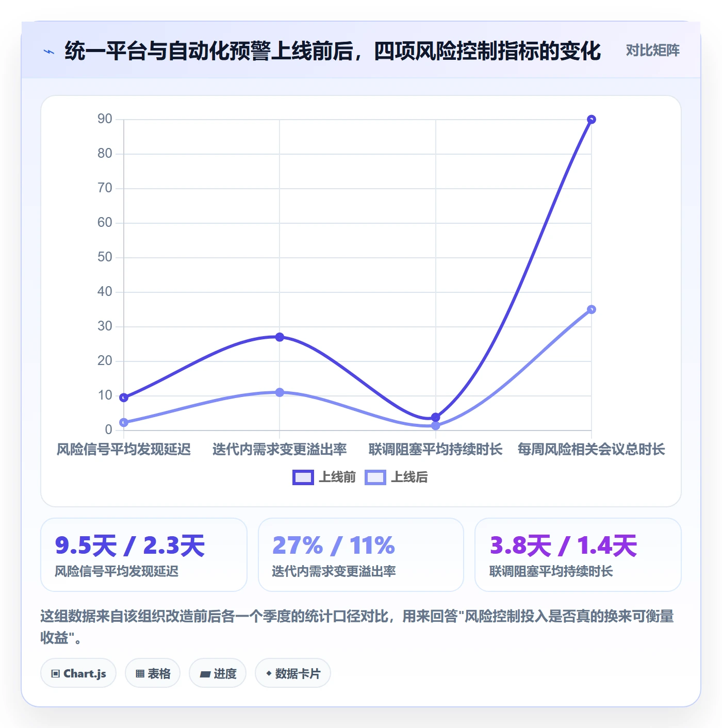The width and height of the screenshot is (722, 728).
Task: Click the 迭代内需求变更溢出率 caption under 27% / 11%
Action: tap(334, 571)
